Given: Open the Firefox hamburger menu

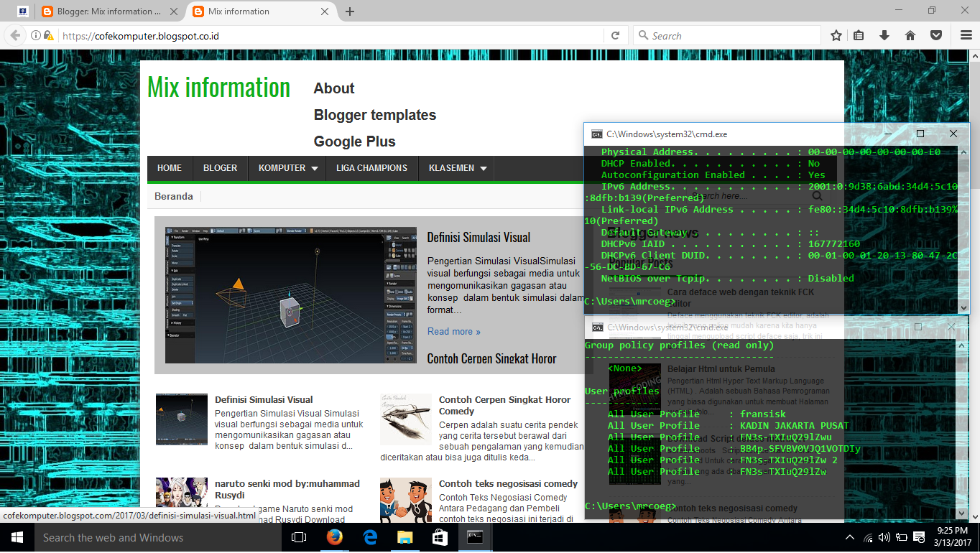Looking at the screenshot, I should (x=966, y=35).
